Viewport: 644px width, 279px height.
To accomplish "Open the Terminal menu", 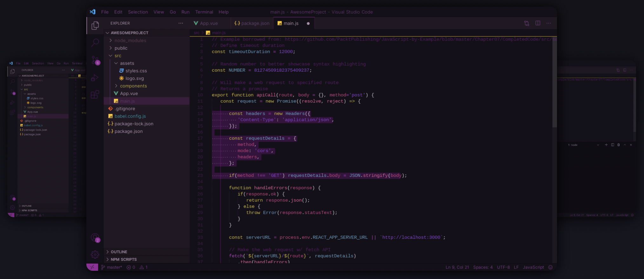I will click(x=204, y=12).
